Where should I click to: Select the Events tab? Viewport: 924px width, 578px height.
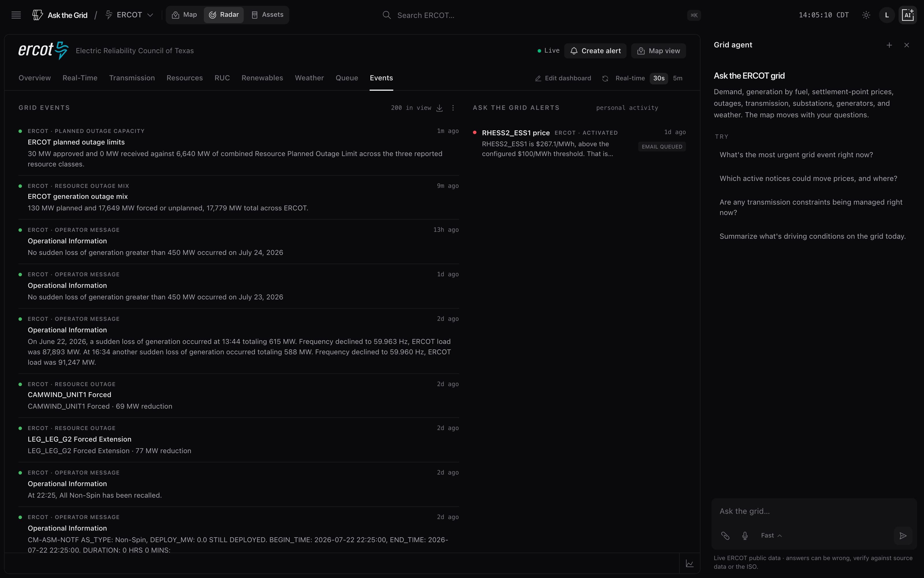(x=381, y=78)
